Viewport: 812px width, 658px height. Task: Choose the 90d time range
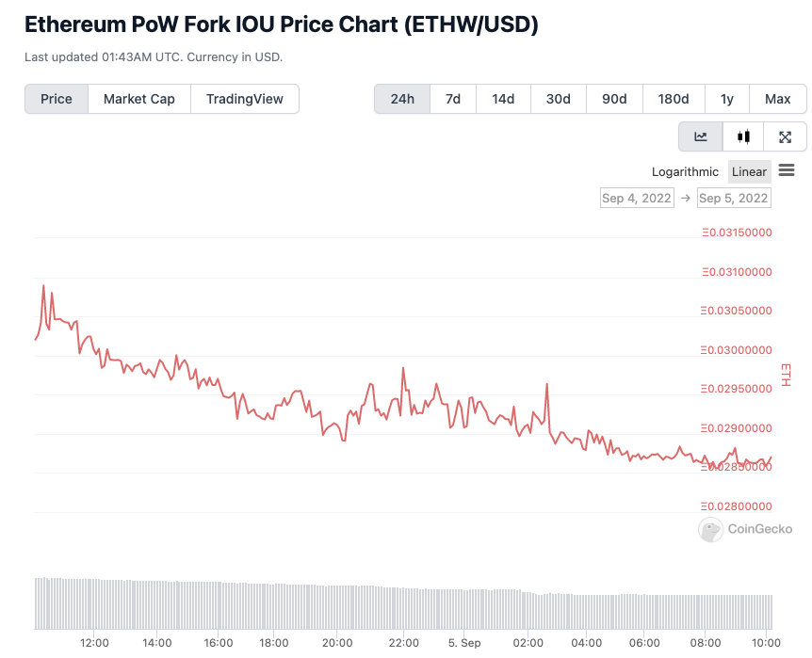click(615, 99)
